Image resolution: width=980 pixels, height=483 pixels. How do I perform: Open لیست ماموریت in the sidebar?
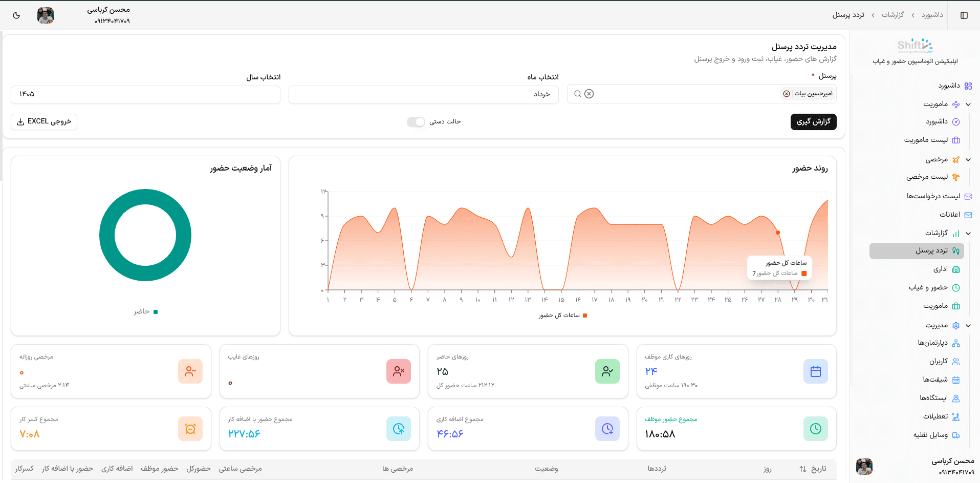pos(931,140)
